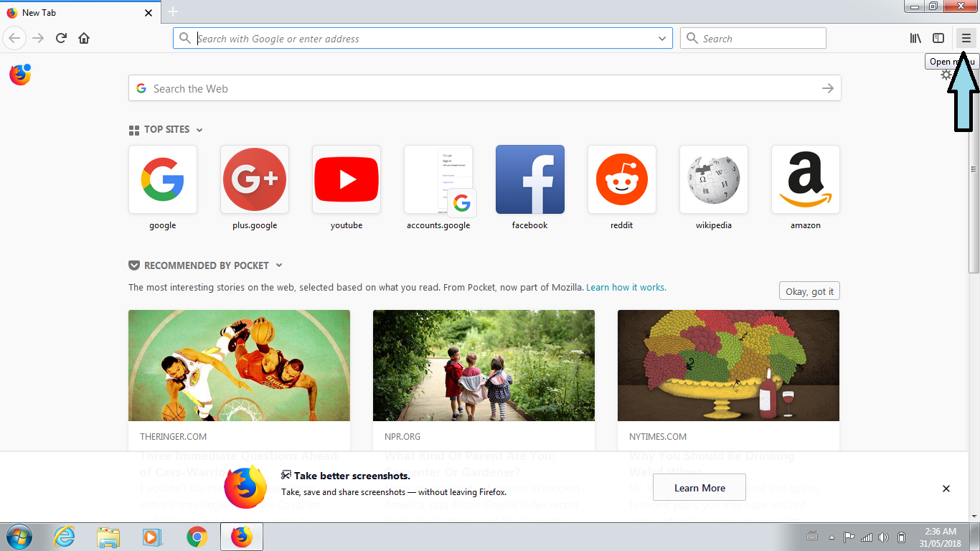This screenshot has height=551, width=980.
Task: Click the Forward navigation arrow
Action: coord(38,38)
